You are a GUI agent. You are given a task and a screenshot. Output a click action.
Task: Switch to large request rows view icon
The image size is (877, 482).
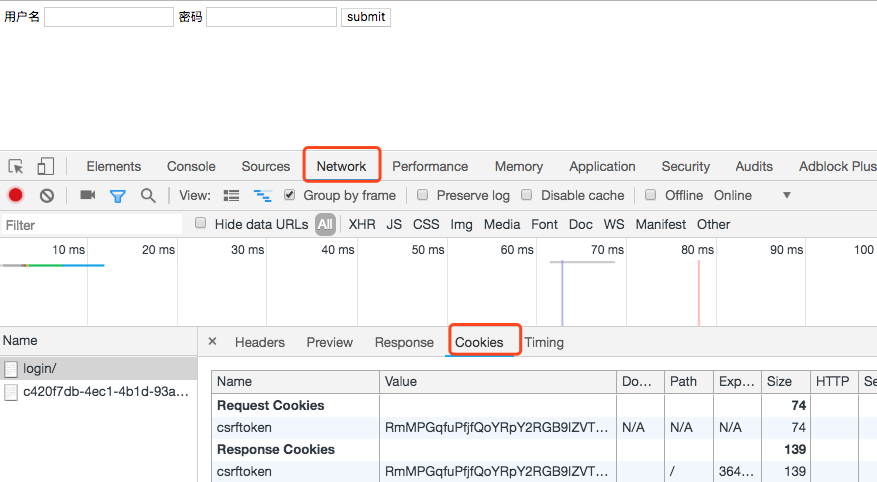pyautogui.click(x=232, y=196)
